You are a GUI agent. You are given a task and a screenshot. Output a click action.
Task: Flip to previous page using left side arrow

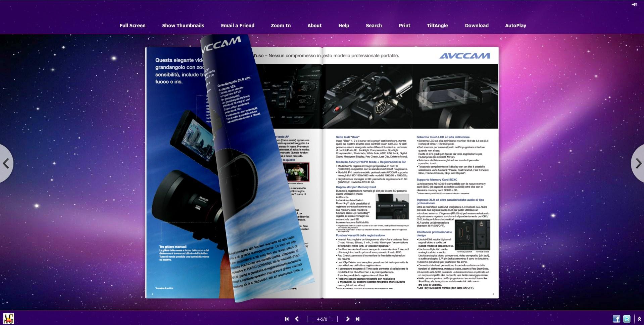pyautogui.click(x=6, y=164)
